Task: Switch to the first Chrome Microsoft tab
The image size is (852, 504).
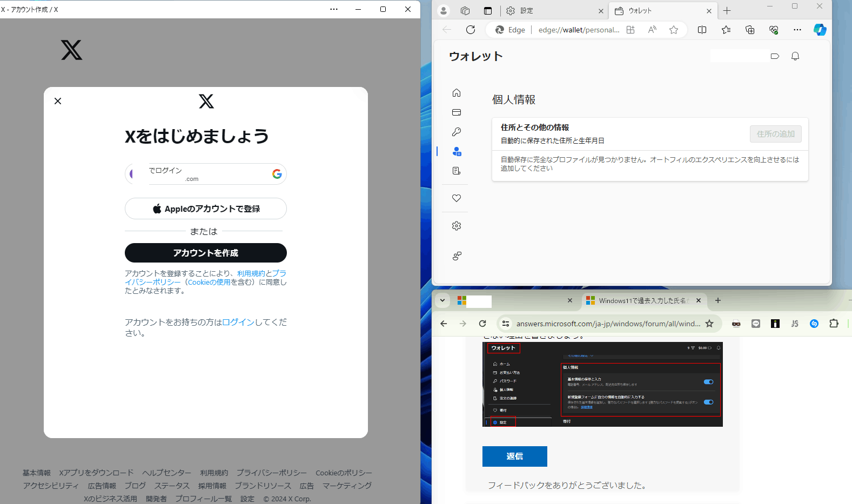Action: [x=515, y=301]
